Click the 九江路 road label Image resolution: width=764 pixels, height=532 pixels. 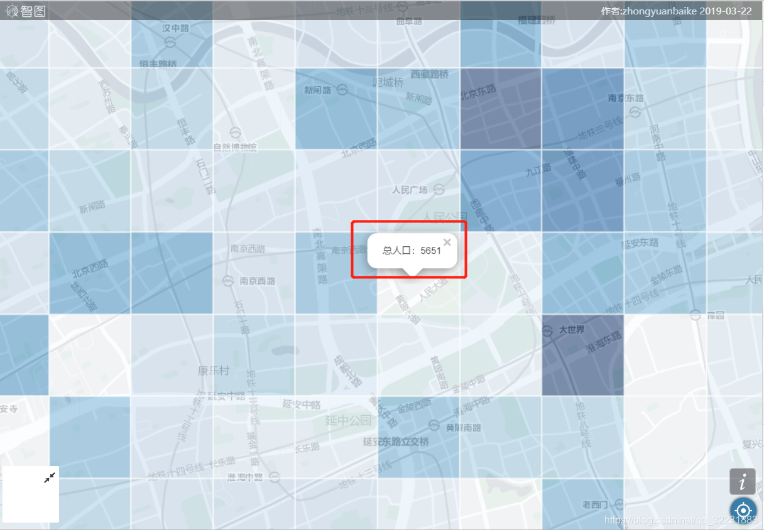click(x=538, y=169)
